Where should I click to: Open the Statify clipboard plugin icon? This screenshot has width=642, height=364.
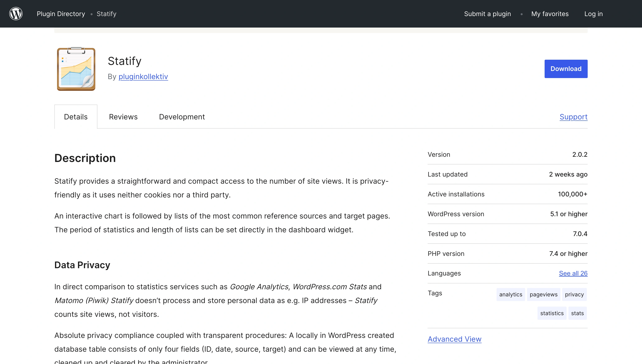tap(76, 69)
